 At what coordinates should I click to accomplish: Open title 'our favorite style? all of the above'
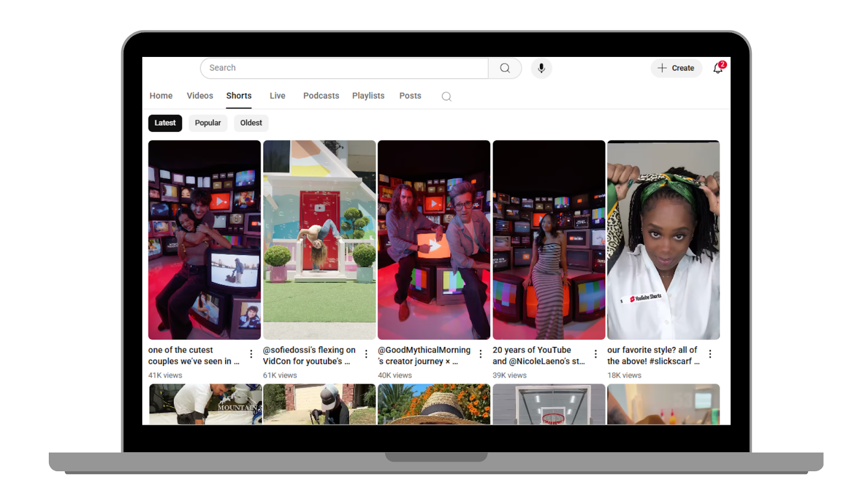pyautogui.click(x=653, y=356)
